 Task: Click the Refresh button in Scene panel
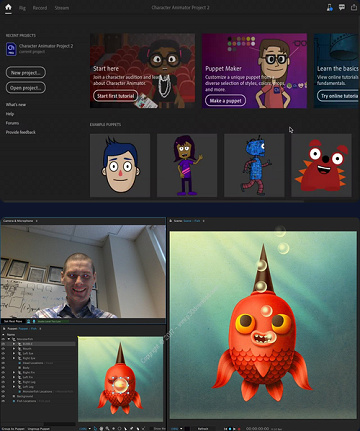click(x=203, y=429)
